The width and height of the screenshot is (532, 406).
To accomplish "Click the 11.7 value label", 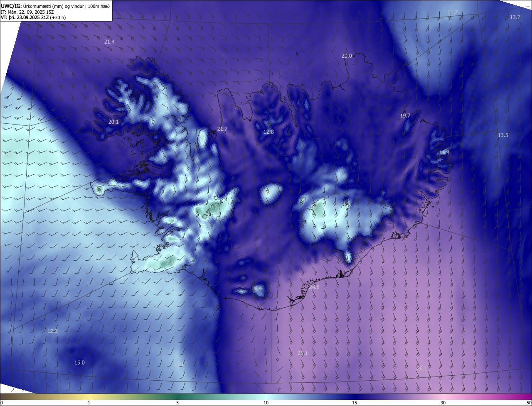I will [453, 12].
